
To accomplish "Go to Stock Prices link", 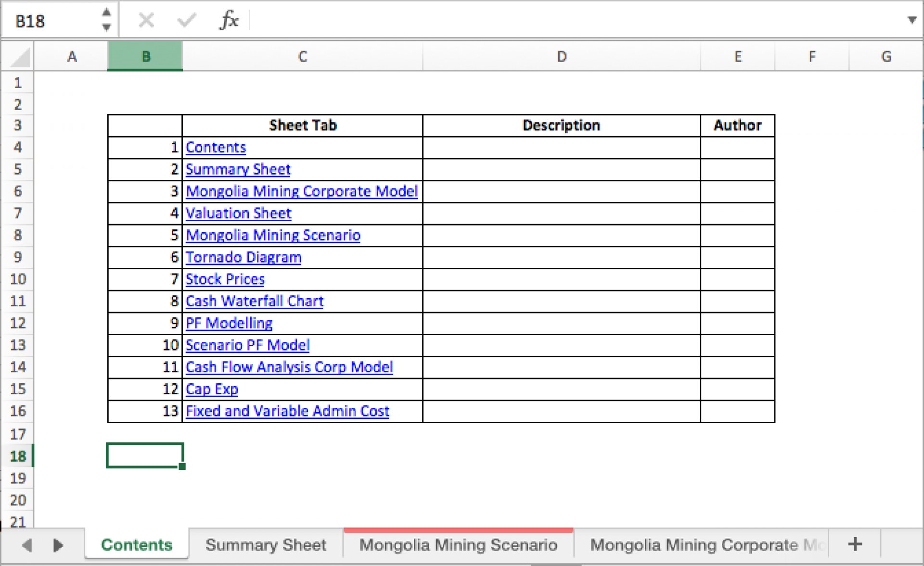I will 225,279.
